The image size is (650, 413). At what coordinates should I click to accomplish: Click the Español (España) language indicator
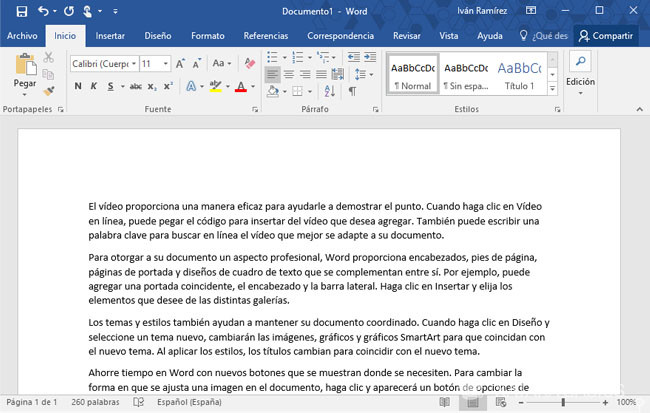(x=189, y=402)
